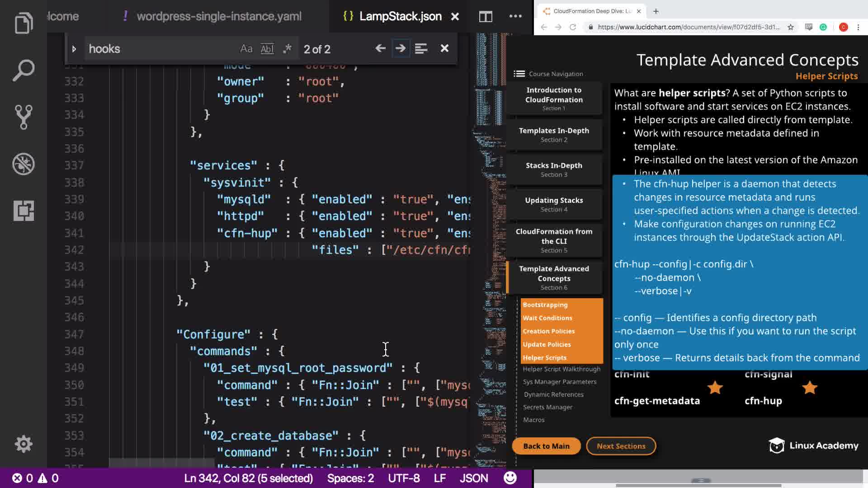Open editor More Actions ellipsis menu
This screenshot has height=488, width=868.
click(x=515, y=16)
